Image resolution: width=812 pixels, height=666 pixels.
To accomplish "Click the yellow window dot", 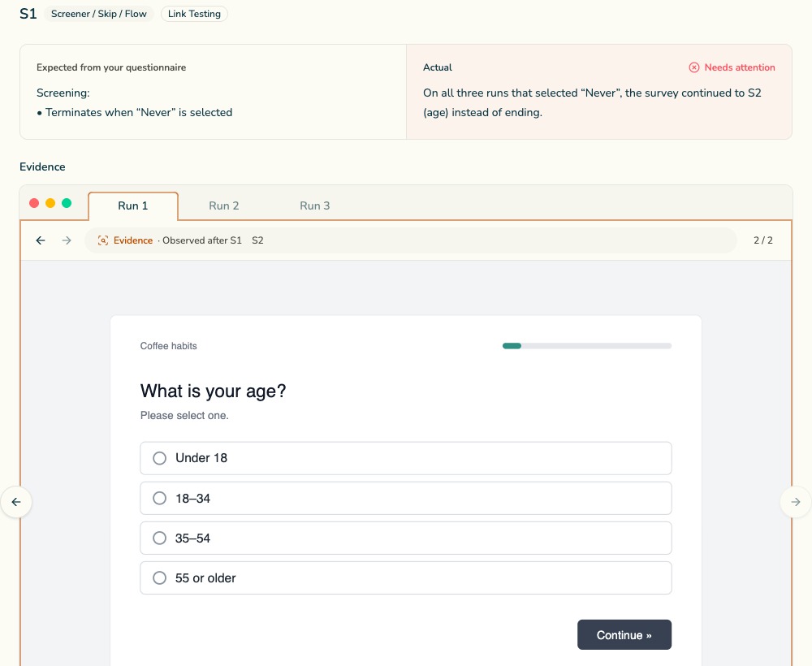I will point(50,203).
